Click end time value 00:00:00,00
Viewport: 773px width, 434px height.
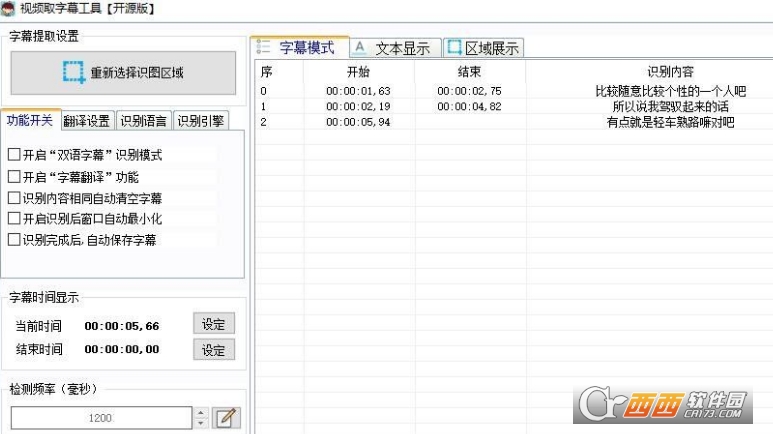(122, 349)
